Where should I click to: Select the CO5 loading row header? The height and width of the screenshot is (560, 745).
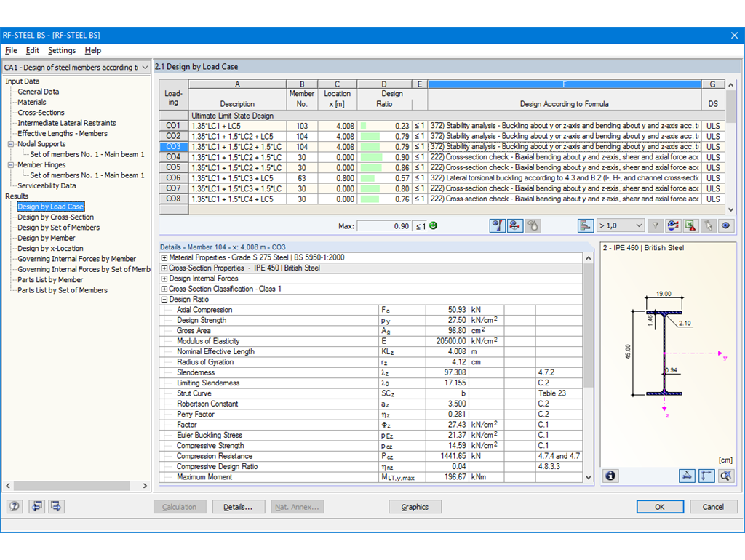pos(173,168)
